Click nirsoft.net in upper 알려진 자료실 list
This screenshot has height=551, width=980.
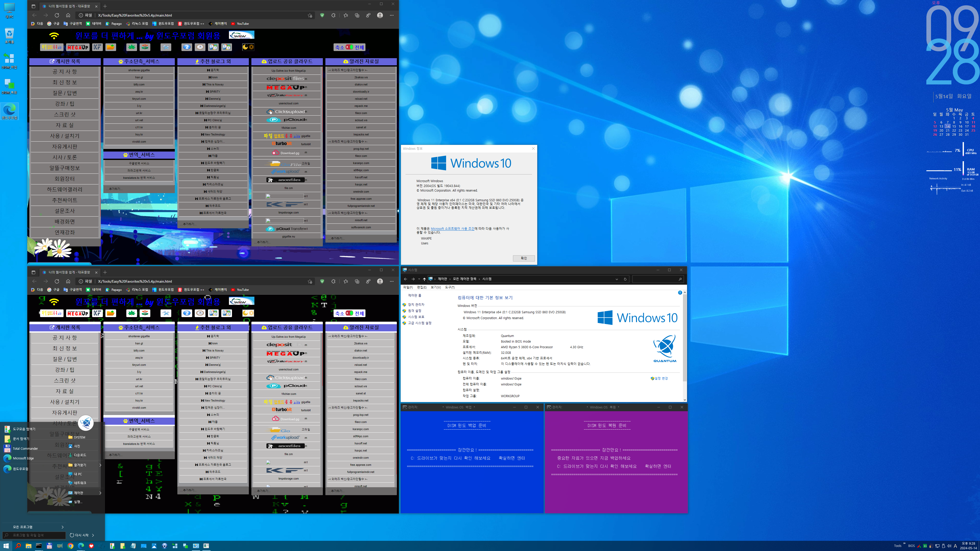361,220
